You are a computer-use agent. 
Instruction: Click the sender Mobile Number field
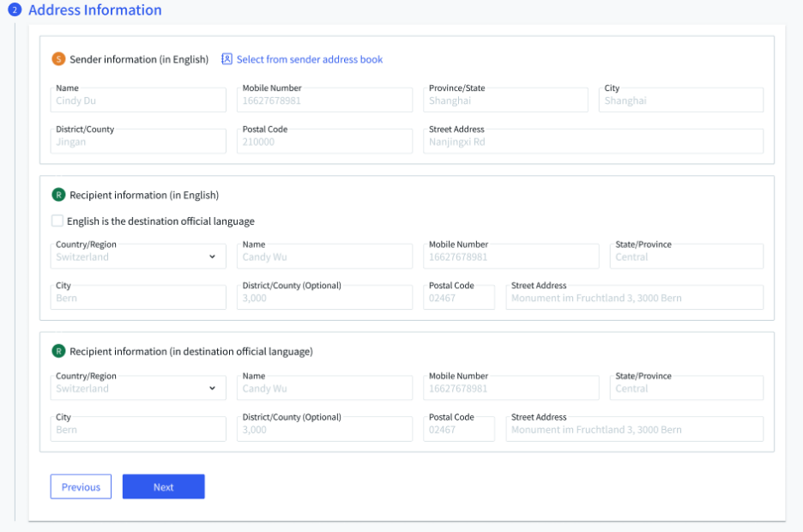click(324, 100)
